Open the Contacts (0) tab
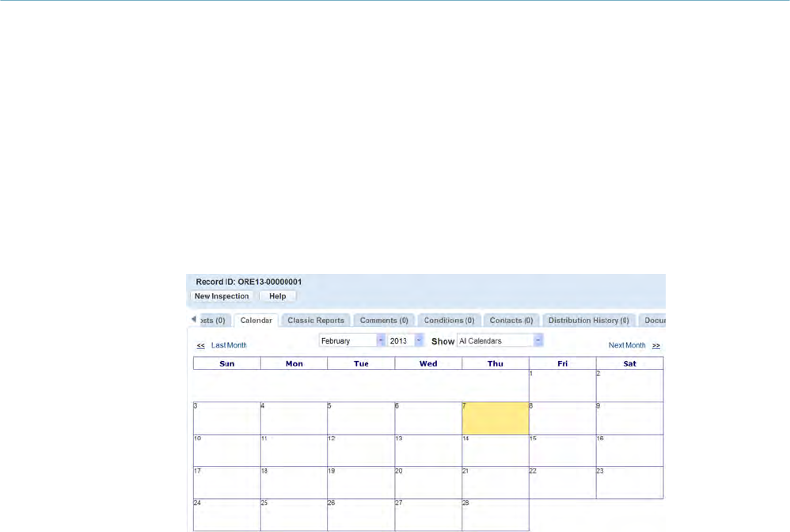The height and width of the screenshot is (532, 790). click(511, 321)
